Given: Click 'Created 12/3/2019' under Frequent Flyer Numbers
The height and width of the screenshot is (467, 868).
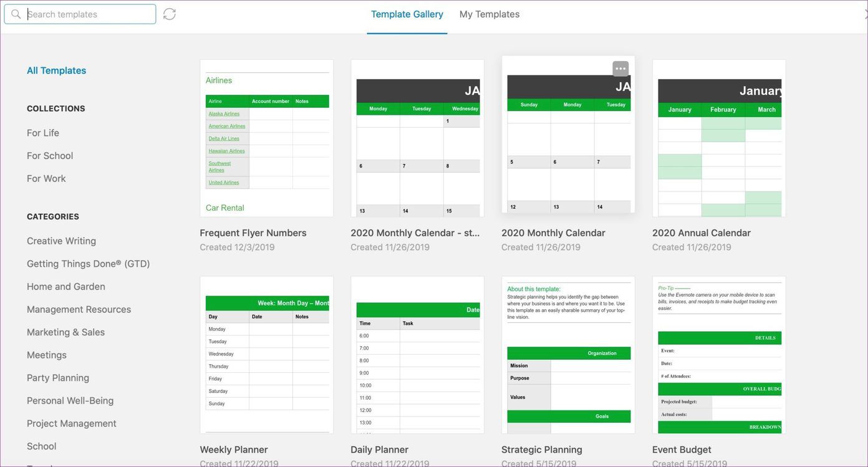Looking at the screenshot, I should 237,248.
